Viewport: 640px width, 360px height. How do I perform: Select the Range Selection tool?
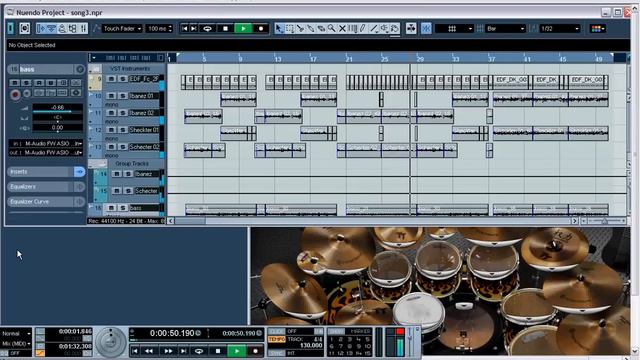(x=290, y=29)
